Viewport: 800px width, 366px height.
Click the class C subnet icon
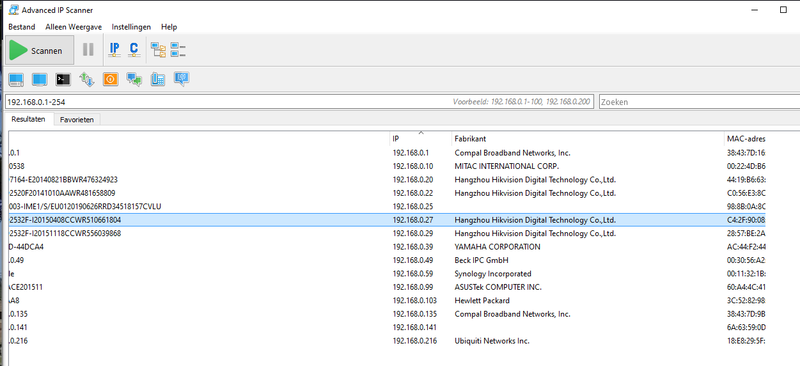134,50
